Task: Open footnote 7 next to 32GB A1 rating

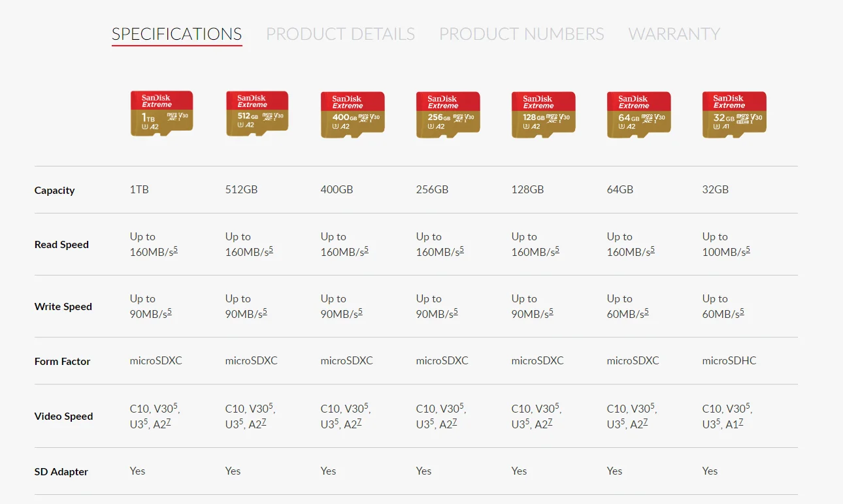Action: (x=741, y=422)
